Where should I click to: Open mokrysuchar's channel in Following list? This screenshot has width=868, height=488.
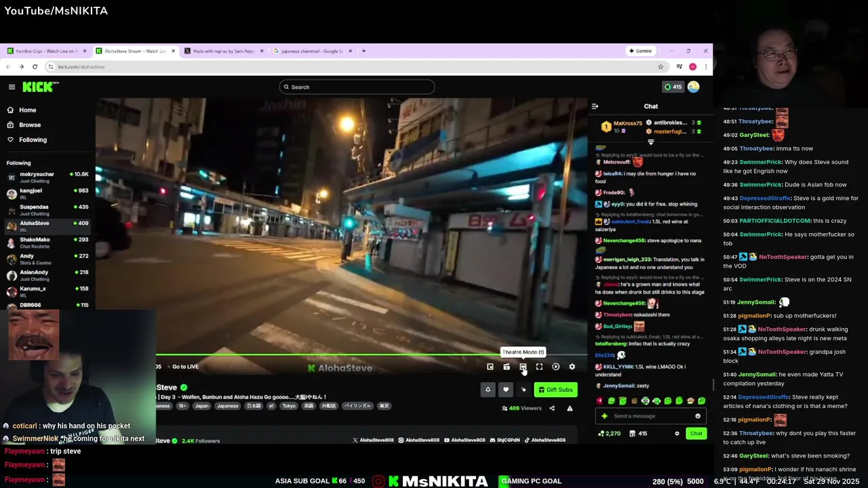point(47,177)
